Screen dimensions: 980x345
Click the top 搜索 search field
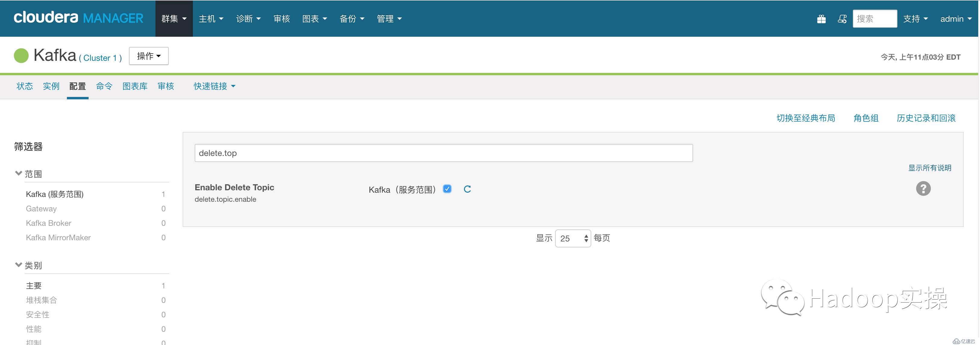(875, 19)
